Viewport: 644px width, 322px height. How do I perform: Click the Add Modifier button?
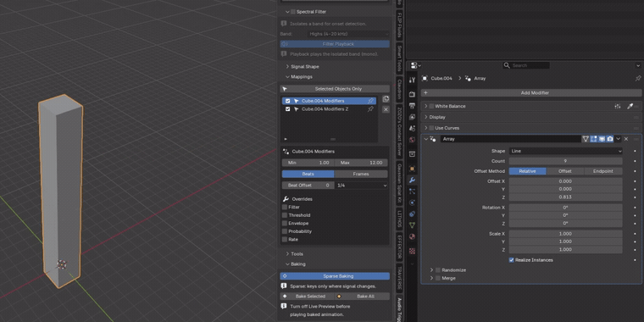tap(531, 93)
